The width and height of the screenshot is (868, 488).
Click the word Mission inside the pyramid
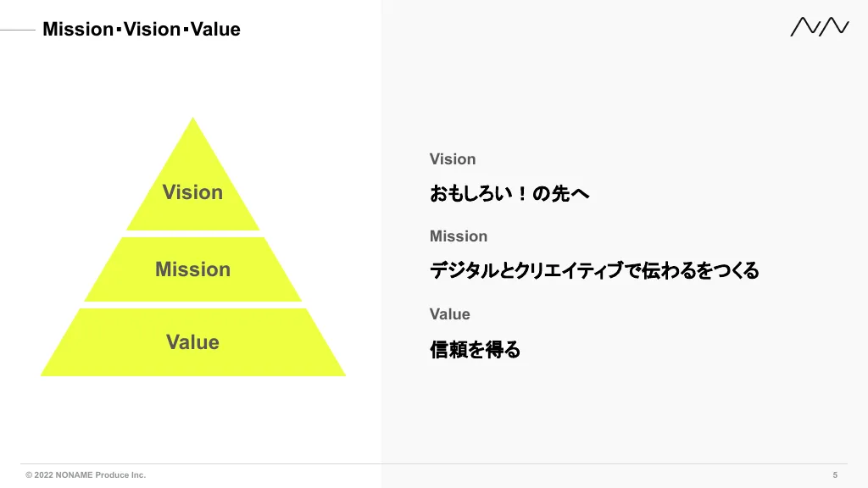192,269
